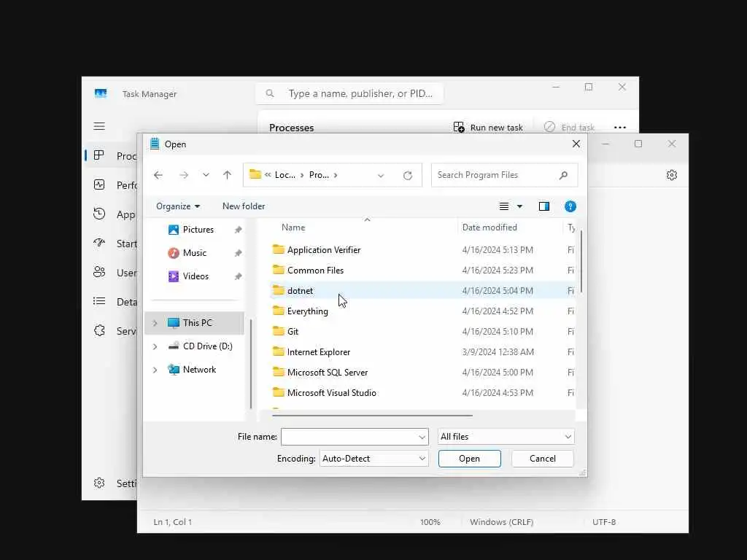Select CD Drive (D:) in navigation pane

click(x=200, y=346)
